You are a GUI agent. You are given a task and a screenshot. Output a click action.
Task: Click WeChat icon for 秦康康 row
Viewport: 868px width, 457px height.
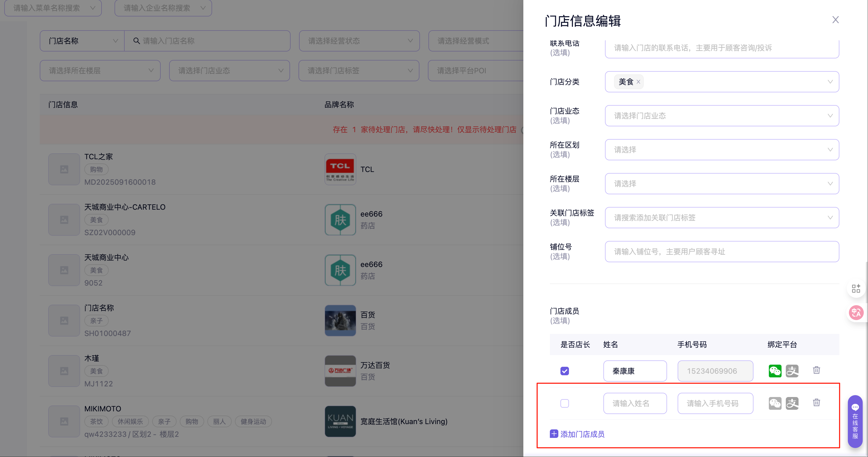tap(775, 371)
